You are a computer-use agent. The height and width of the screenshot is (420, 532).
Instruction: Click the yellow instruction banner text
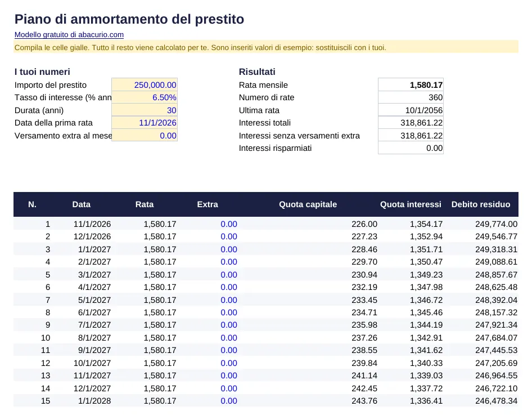coord(200,47)
